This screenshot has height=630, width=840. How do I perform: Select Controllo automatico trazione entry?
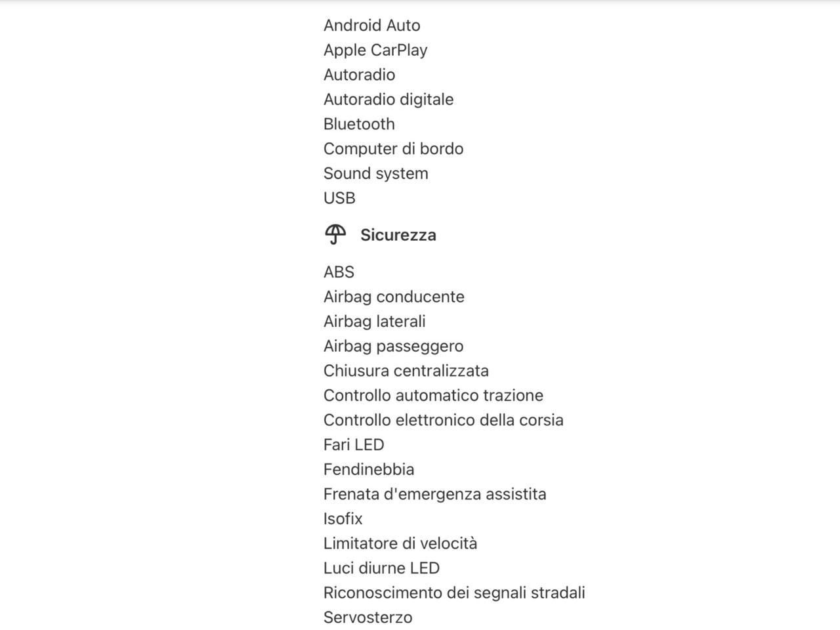[433, 396]
